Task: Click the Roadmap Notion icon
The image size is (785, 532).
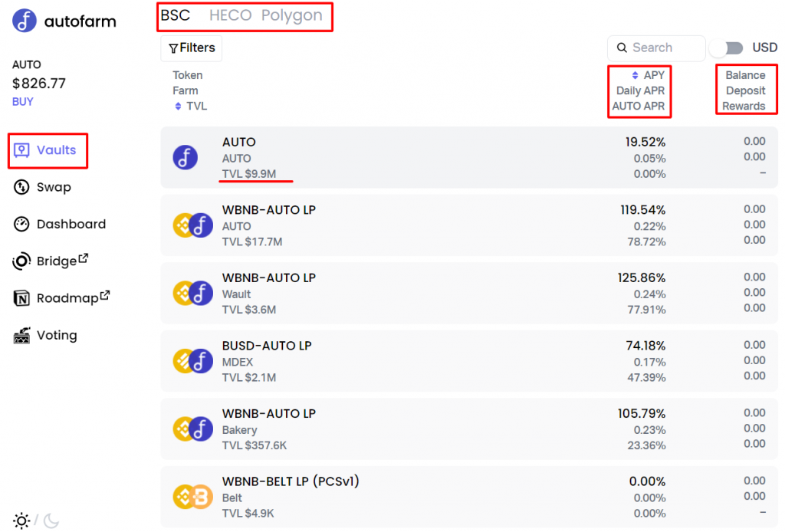Action: coord(21,298)
